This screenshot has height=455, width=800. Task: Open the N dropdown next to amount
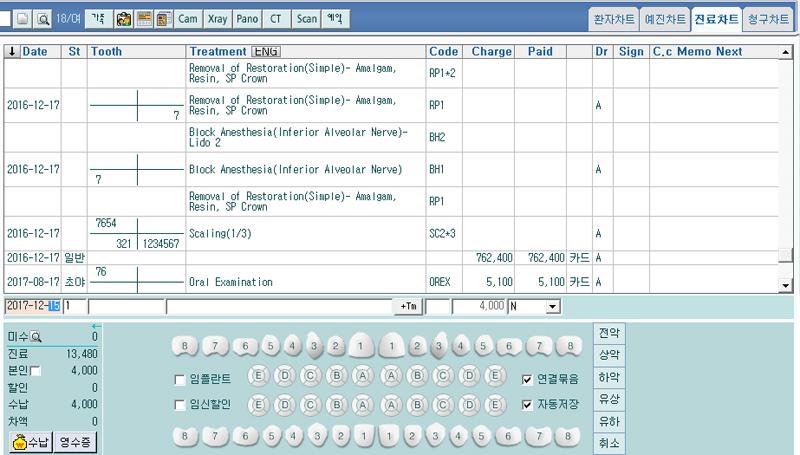point(553,306)
